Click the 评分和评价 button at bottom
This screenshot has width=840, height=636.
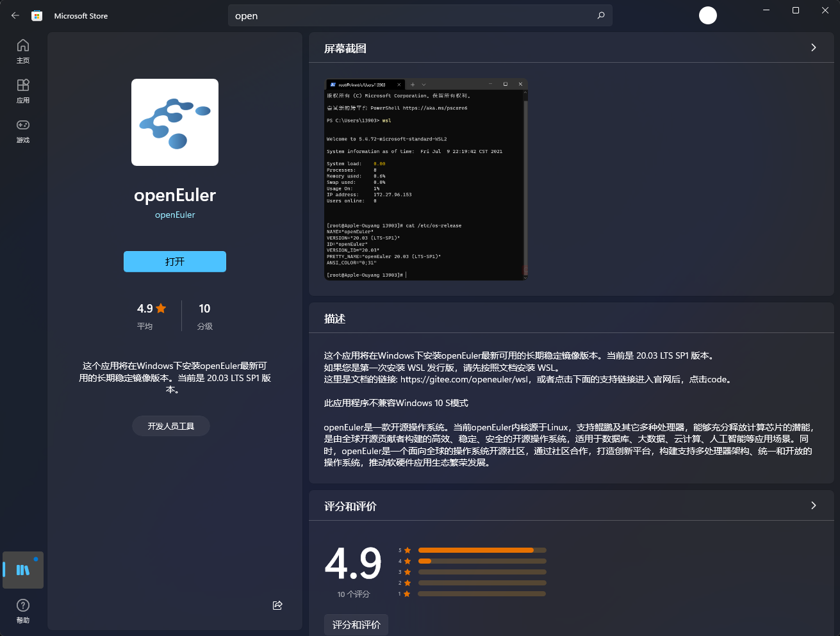point(356,624)
